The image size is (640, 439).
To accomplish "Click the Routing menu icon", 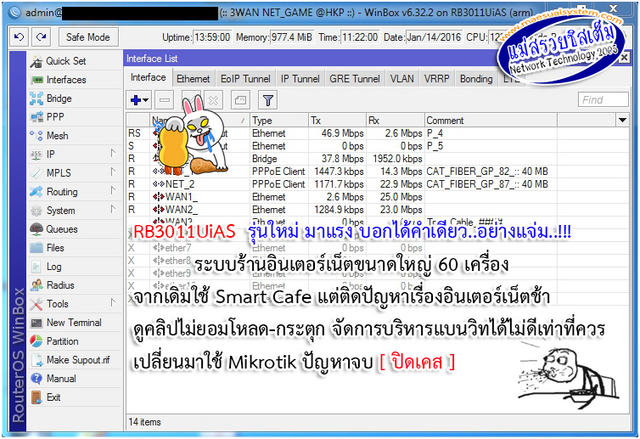I will coord(36,192).
